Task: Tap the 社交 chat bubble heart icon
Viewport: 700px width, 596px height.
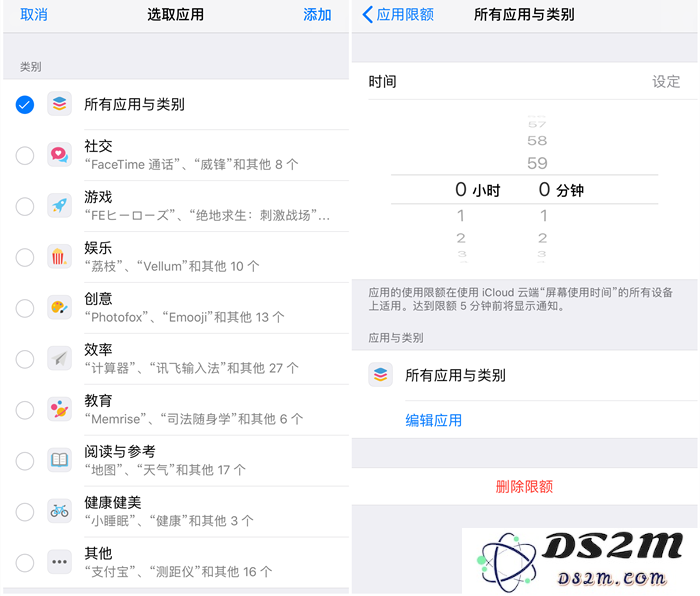Action: coord(59,155)
